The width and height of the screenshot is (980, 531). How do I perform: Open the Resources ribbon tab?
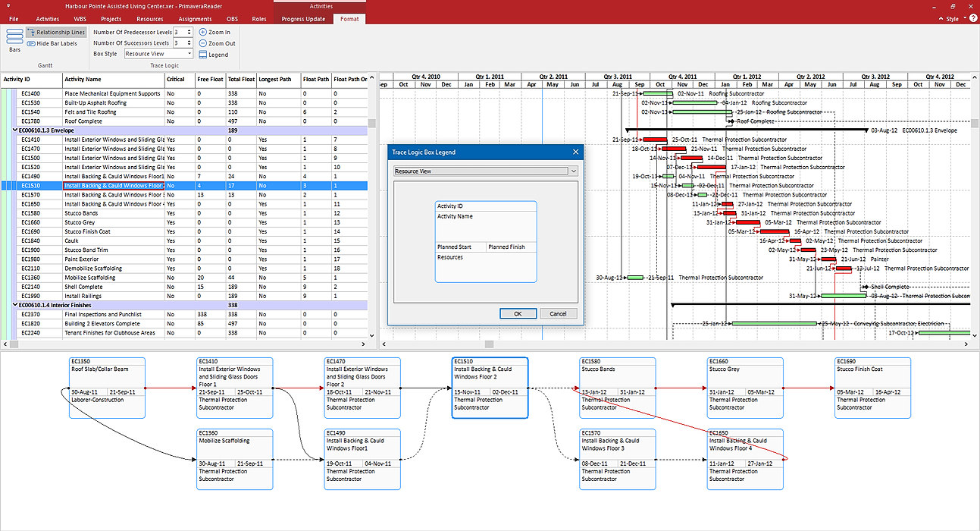click(150, 19)
